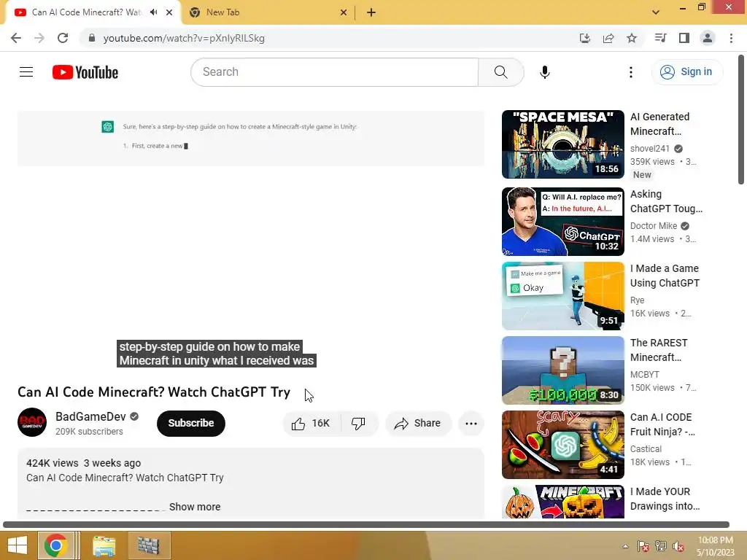The width and height of the screenshot is (747, 560).
Task: Open more actions ellipsis under video
Action: click(x=471, y=424)
